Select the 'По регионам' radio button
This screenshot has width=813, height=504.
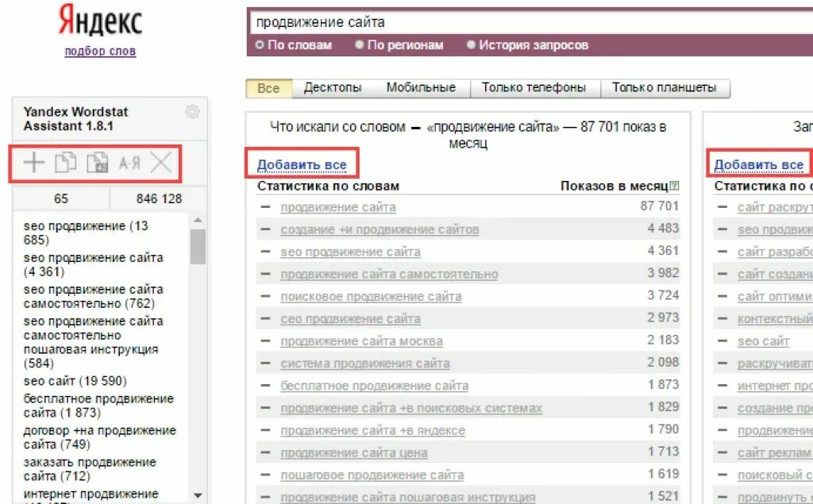(x=359, y=45)
